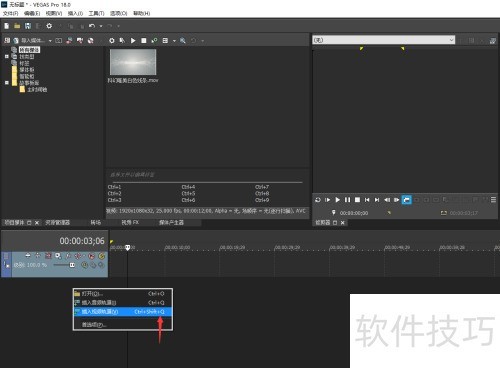Image resolution: width=500 pixels, height=368 pixels.
Task: Click the Undo arrow in main toolbar
Action: (x=92, y=26)
